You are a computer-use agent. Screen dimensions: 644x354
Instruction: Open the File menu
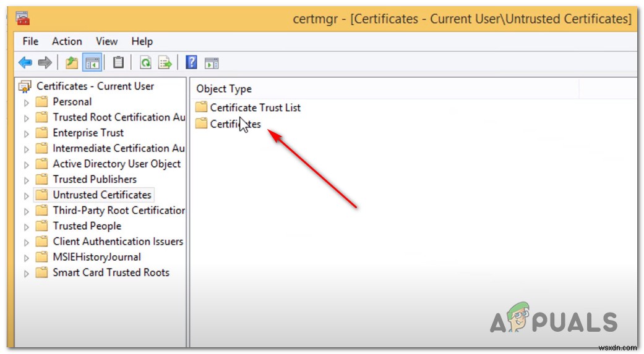30,41
